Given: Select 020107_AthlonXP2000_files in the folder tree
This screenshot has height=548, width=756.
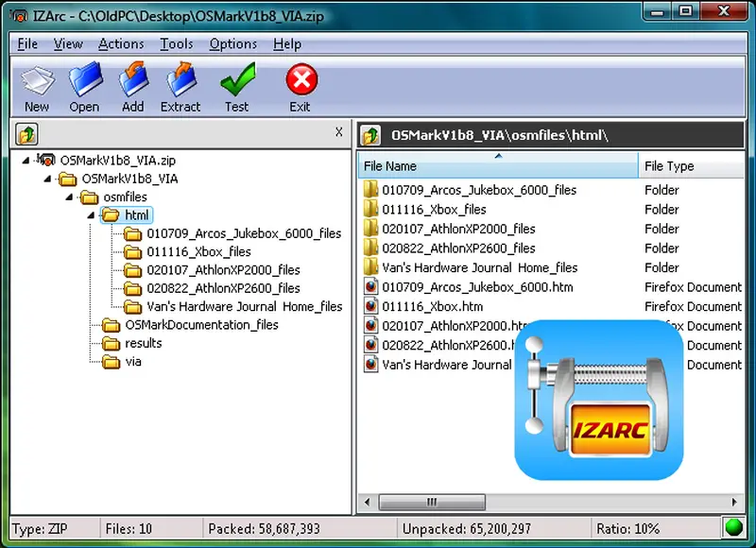Looking at the screenshot, I should pyautogui.click(x=223, y=270).
